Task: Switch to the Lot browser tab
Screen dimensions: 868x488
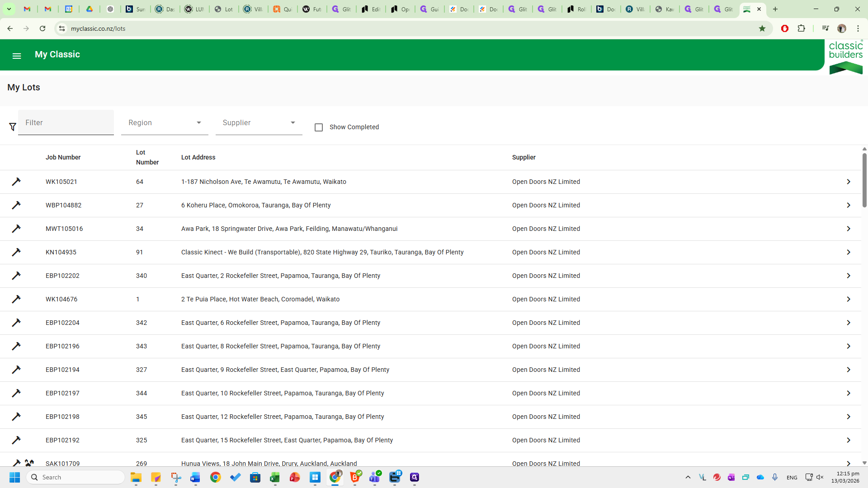Action: click(224, 9)
